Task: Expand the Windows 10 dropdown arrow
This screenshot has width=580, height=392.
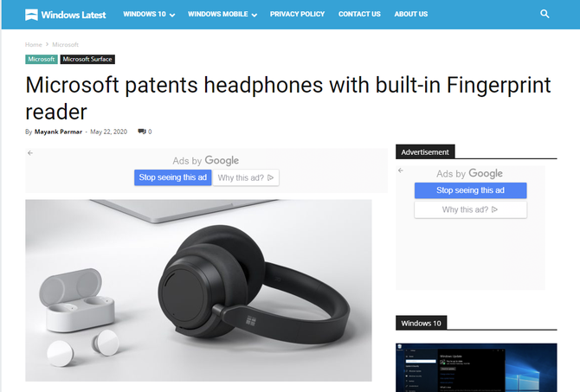Action: (x=172, y=15)
